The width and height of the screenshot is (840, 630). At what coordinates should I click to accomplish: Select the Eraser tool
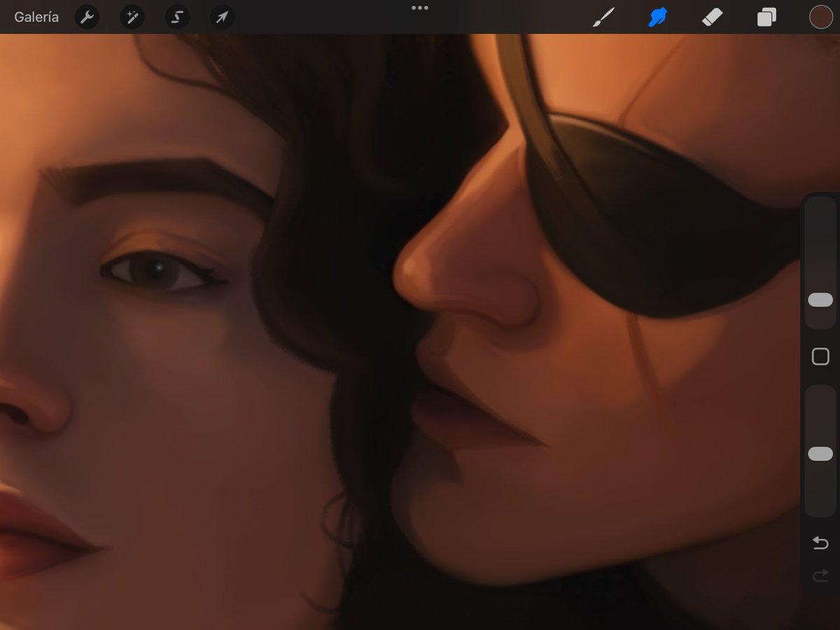[x=712, y=17]
